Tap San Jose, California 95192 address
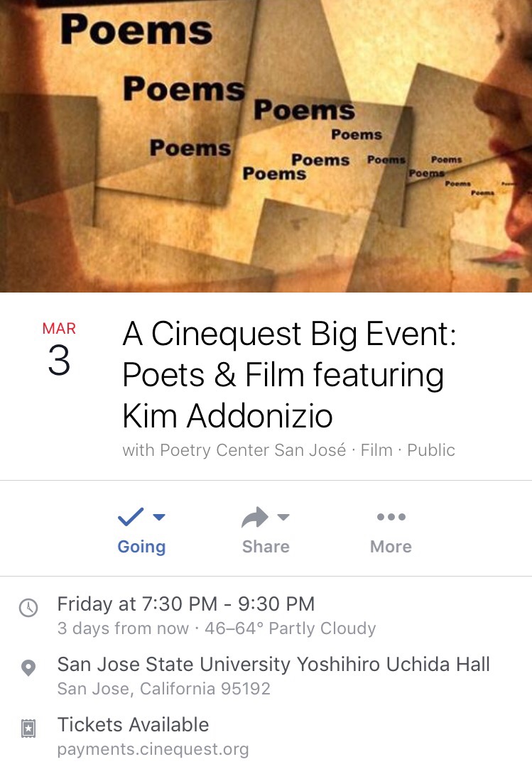 (163, 689)
